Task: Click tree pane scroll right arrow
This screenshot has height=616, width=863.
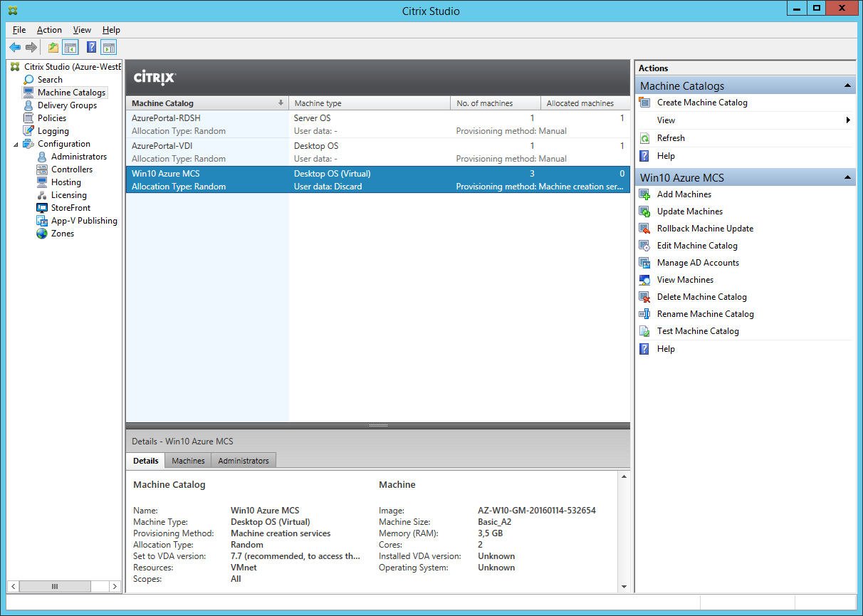Action: coord(115,586)
